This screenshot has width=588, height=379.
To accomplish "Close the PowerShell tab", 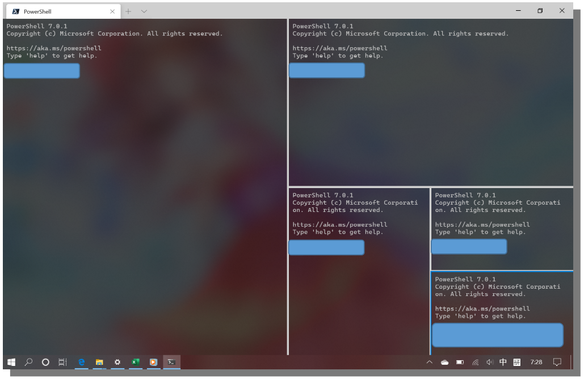I will point(112,11).
